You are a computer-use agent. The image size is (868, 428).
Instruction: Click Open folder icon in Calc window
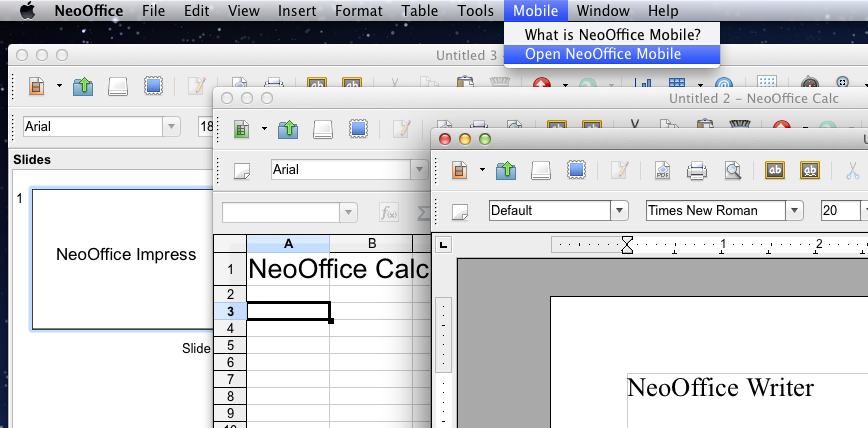coord(288,129)
